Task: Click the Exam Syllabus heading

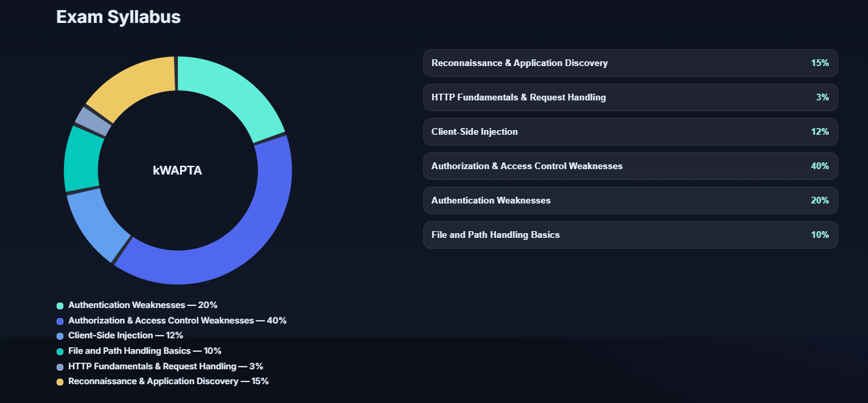Action: (119, 18)
